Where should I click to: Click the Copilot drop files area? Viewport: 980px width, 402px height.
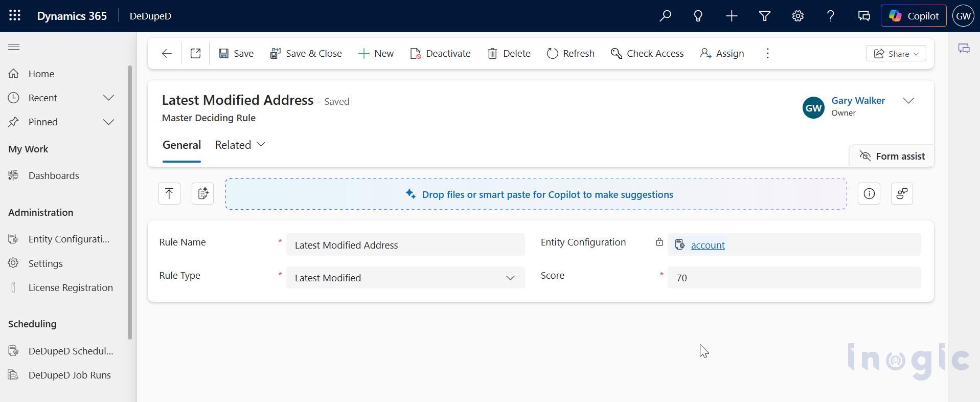click(x=535, y=194)
